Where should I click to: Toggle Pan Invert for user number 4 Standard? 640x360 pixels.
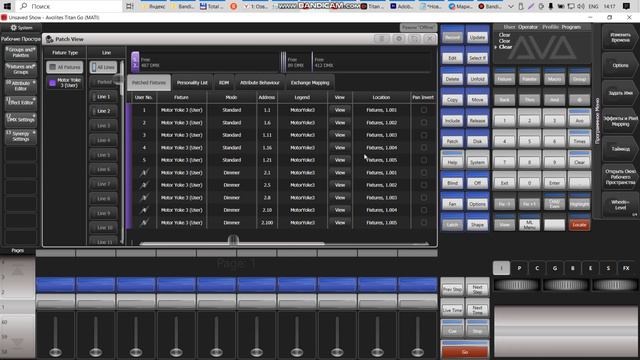coord(424,148)
